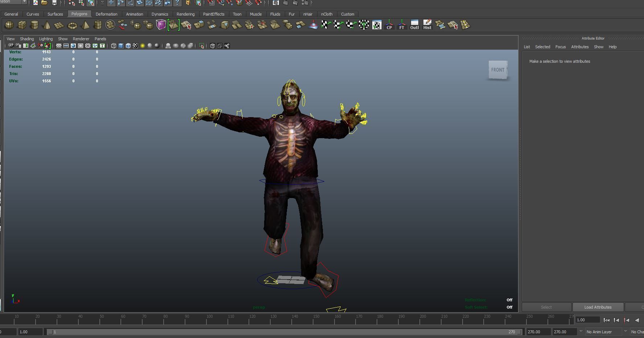
Task: Switch to the Animation shelf tab
Action: tap(134, 14)
